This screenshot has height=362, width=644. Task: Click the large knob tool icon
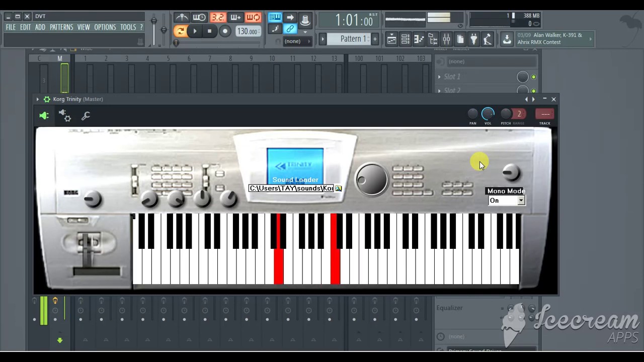(x=305, y=20)
